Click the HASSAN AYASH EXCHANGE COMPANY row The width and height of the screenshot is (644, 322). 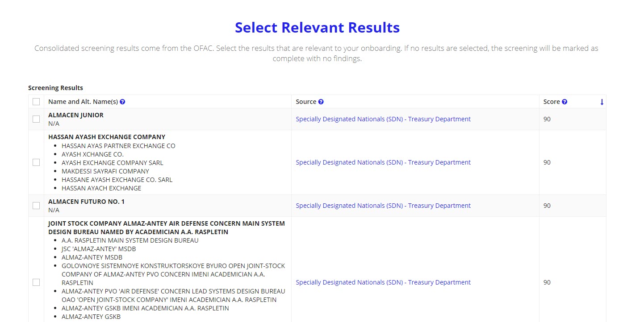click(x=106, y=137)
